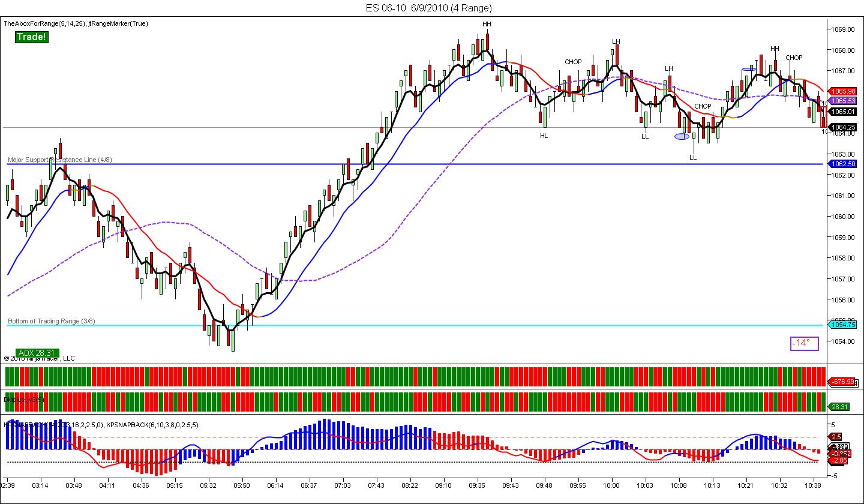This screenshot has height=504, width=864.
Task: Click the red -2.05 level marker
Action: [x=838, y=460]
